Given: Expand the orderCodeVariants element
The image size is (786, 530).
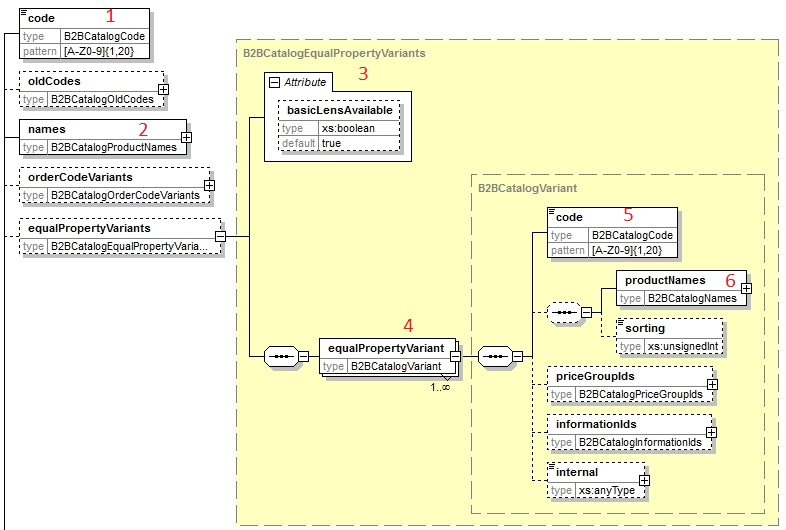Looking at the screenshot, I should (209, 185).
